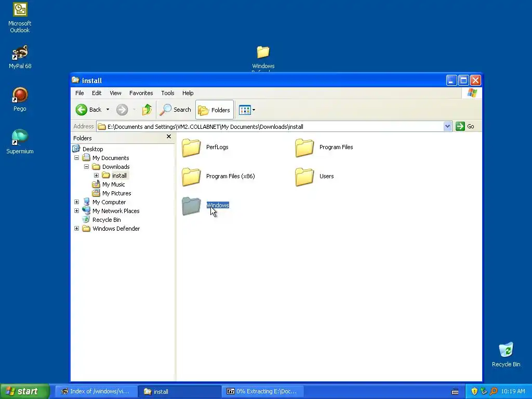532x399 pixels.
Task: Select the PerfLogs folder icon
Action: tap(191, 148)
